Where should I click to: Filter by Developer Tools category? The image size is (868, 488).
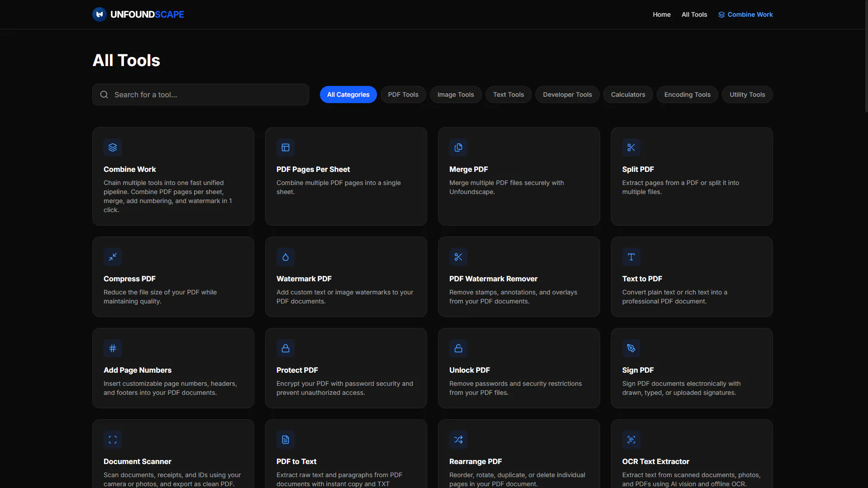[x=568, y=95]
